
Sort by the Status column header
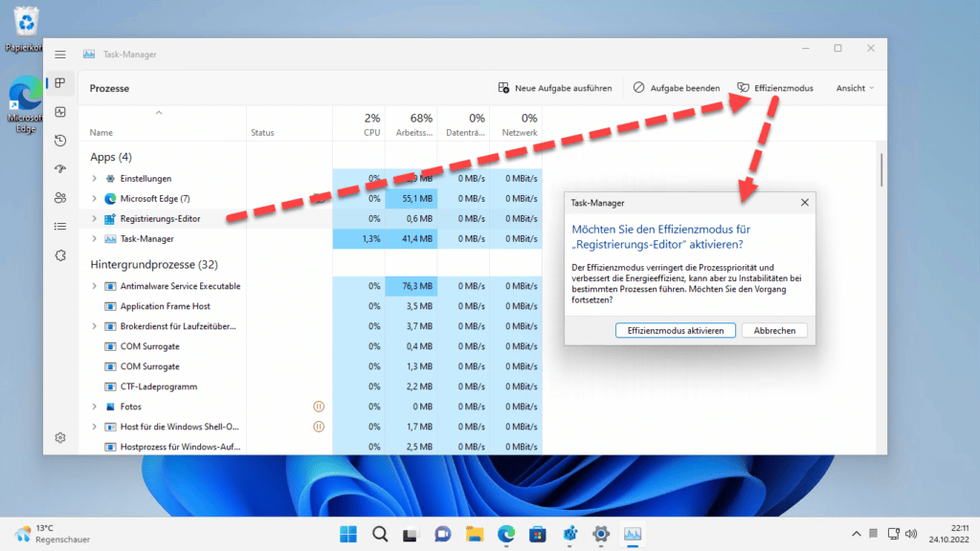(x=262, y=132)
